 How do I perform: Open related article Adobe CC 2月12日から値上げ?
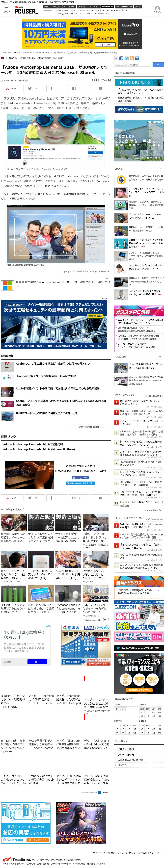click(53, 364)
